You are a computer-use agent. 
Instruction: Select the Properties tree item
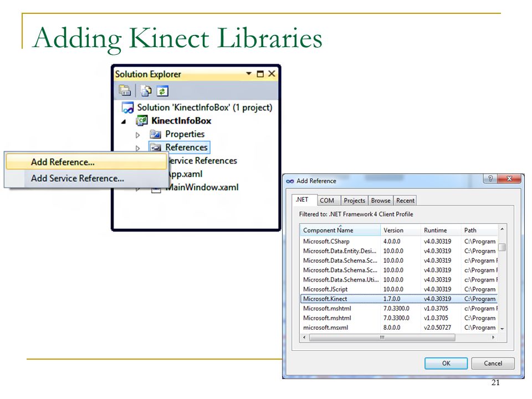pyautogui.click(x=185, y=134)
